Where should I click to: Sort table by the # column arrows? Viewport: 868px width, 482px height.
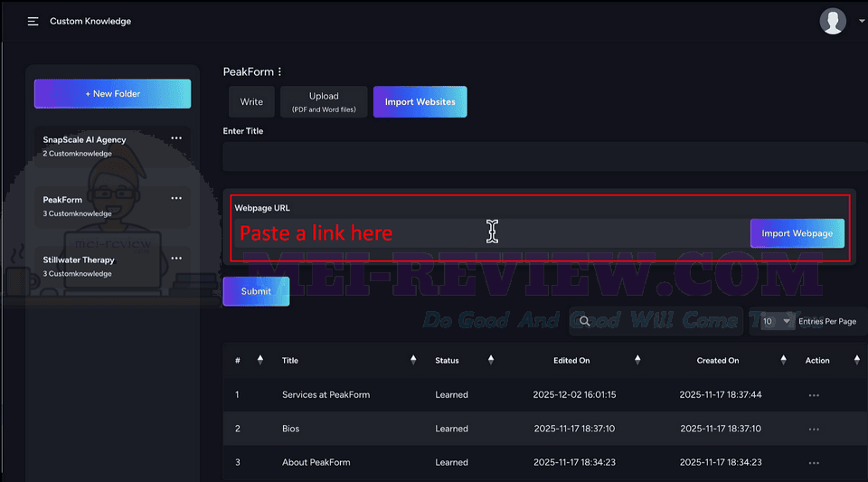click(260, 360)
